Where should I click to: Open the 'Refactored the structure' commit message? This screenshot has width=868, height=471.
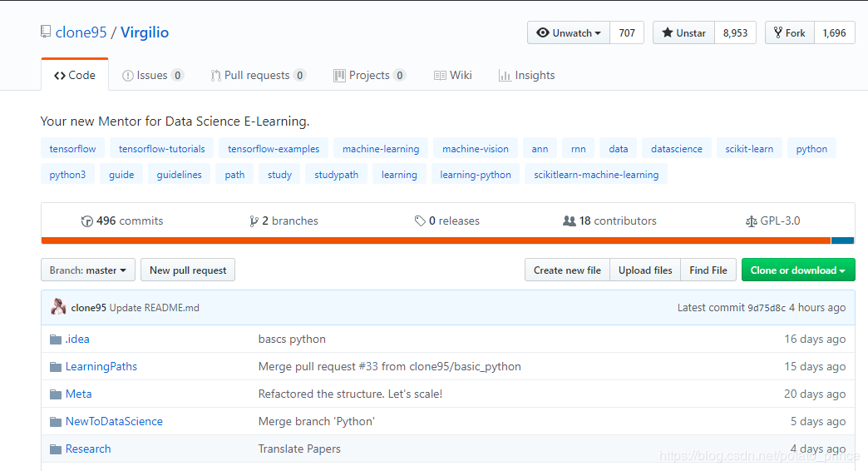[350, 394]
